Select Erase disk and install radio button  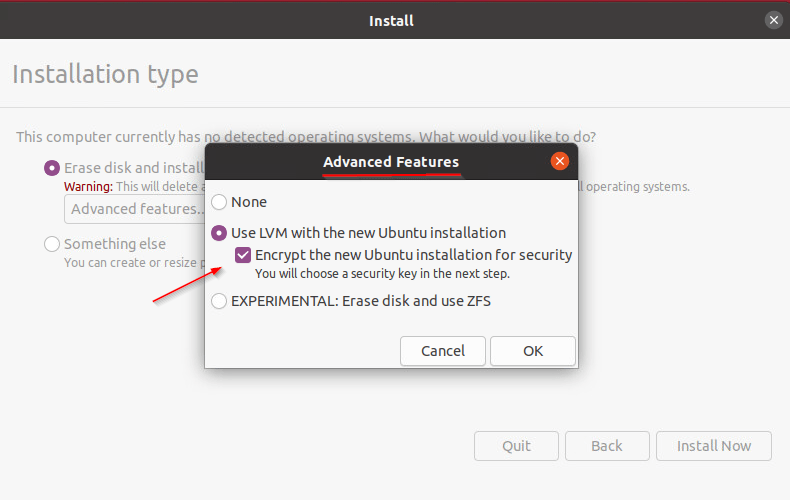click(52, 168)
